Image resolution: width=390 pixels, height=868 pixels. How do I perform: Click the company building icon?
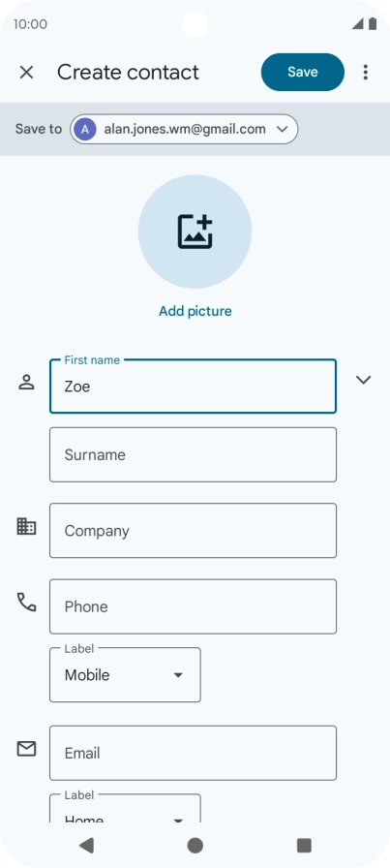click(26, 526)
